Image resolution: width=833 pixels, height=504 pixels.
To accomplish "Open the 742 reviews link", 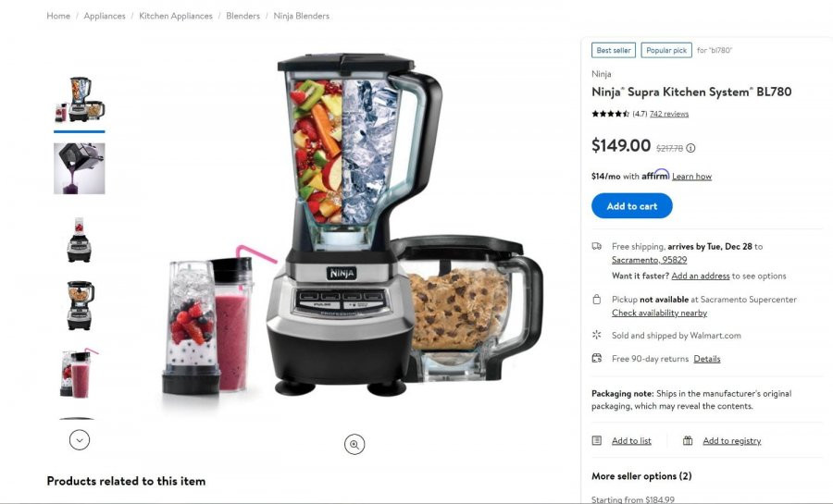I will (669, 114).
